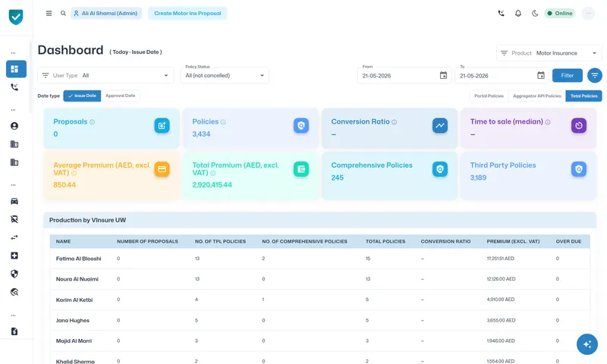Open the Product Motor Insurance dropdown

coord(549,53)
